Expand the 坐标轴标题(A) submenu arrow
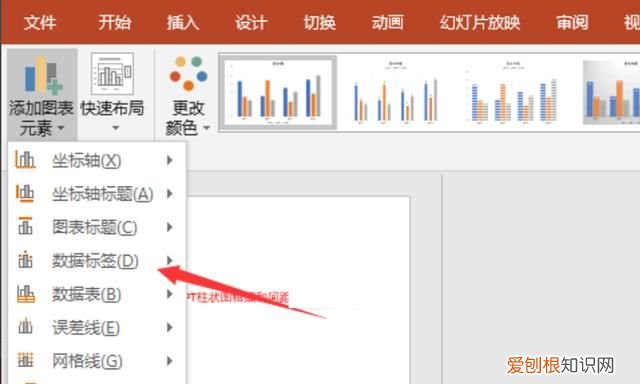Viewport: 640px width, 384px height. (170, 193)
